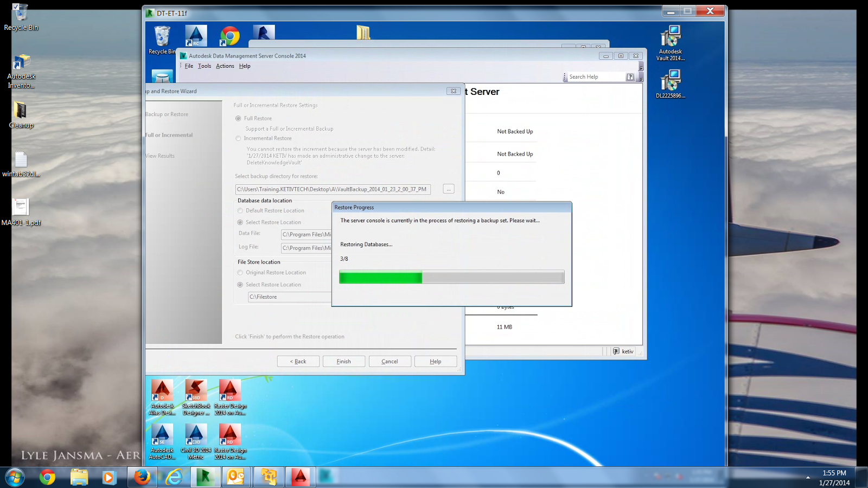Click the Back button in the wizard
Screen dimensions: 868x488
[x=298, y=362]
